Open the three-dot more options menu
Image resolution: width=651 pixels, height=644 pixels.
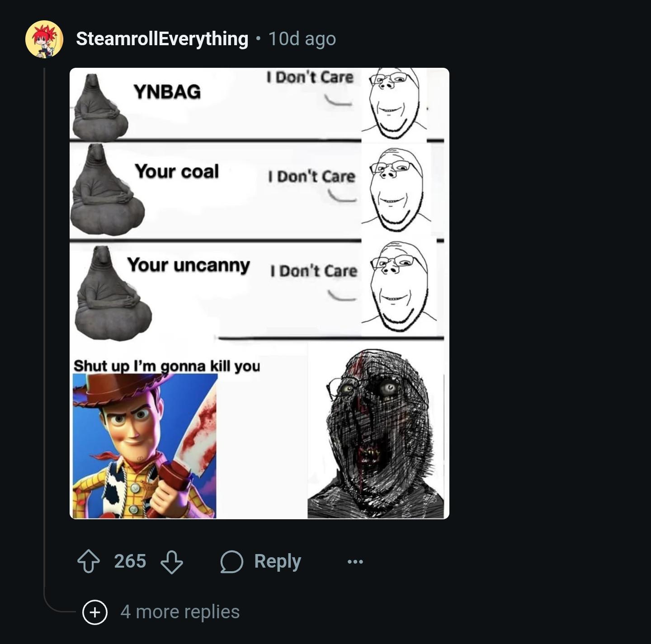click(x=355, y=562)
